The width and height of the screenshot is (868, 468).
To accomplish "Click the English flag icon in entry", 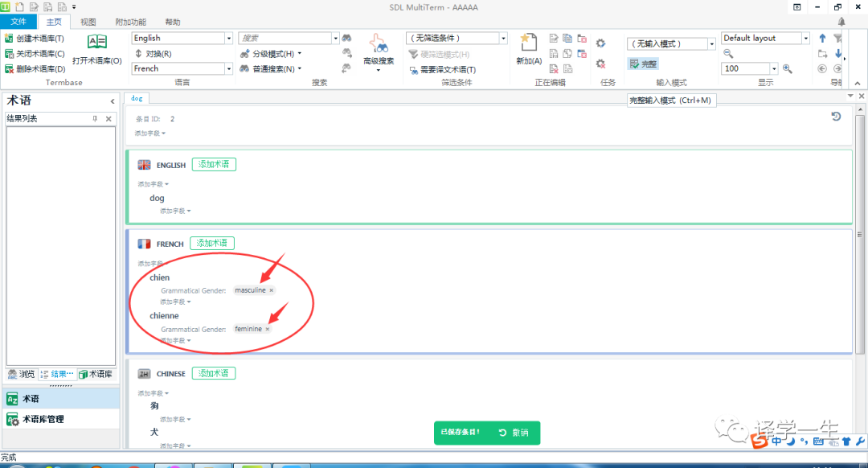I will click(x=144, y=165).
